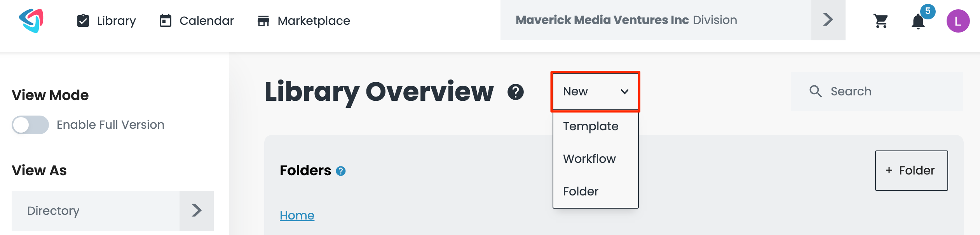Viewport: 980px width, 235px height.
Task: Click the Calendar icon in the navbar
Action: pos(166,21)
